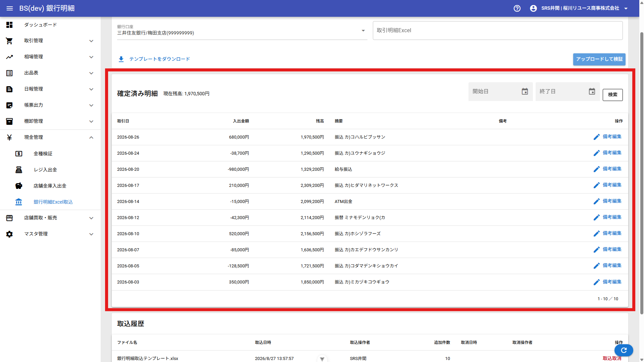This screenshot has height=362, width=644.
Task: Open the 店舗買取・販売 sidebar menu
Action: pos(50,218)
